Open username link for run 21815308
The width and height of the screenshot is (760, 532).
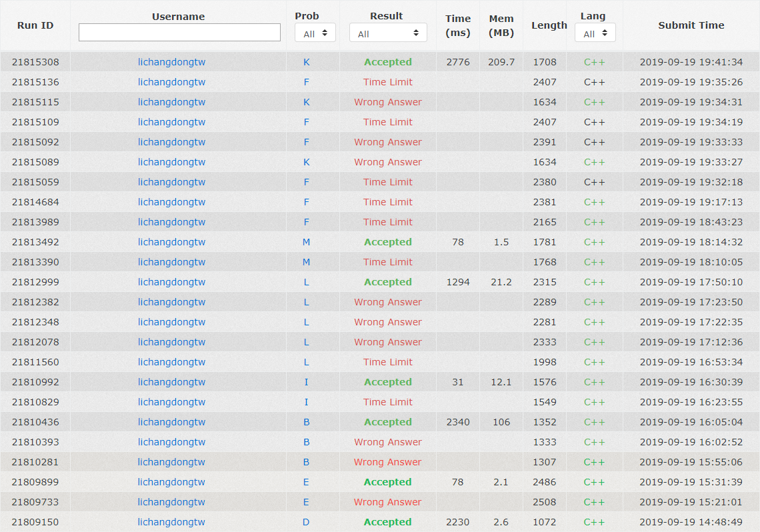click(x=171, y=62)
